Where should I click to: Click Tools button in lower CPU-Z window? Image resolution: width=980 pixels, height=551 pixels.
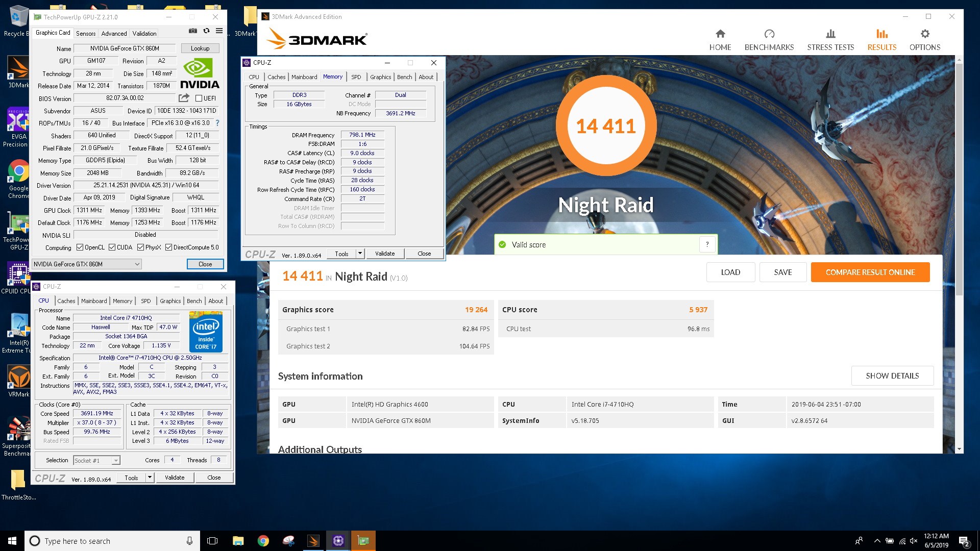[x=131, y=478]
